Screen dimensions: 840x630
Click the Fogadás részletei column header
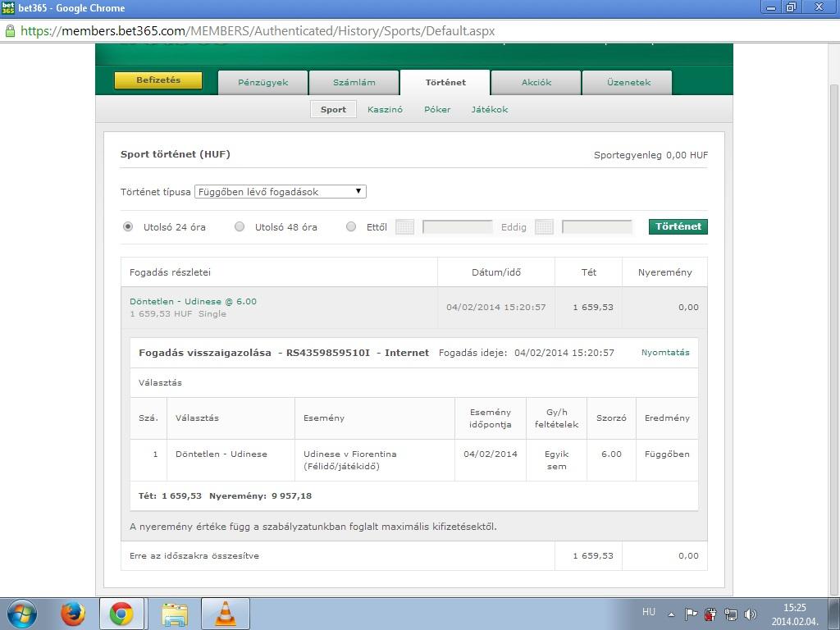click(279, 272)
